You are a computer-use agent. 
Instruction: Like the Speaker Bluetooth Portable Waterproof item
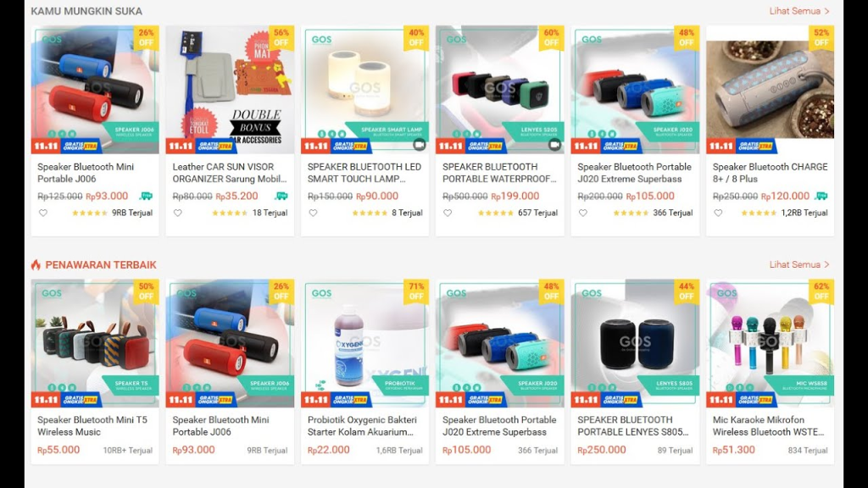(x=448, y=213)
